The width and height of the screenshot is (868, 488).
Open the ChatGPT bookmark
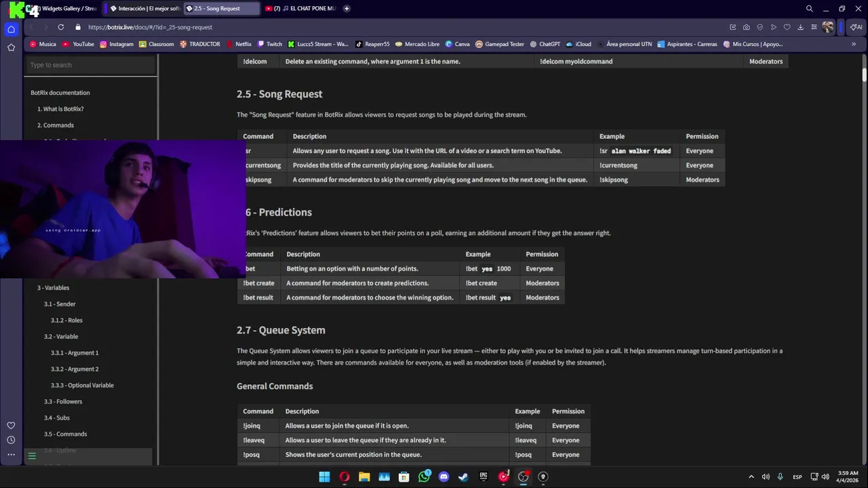click(545, 44)
